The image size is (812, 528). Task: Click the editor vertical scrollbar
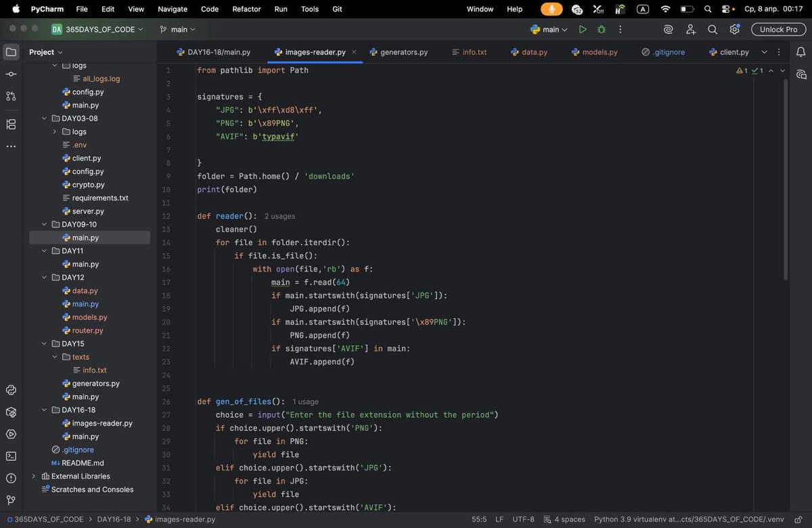786,179
